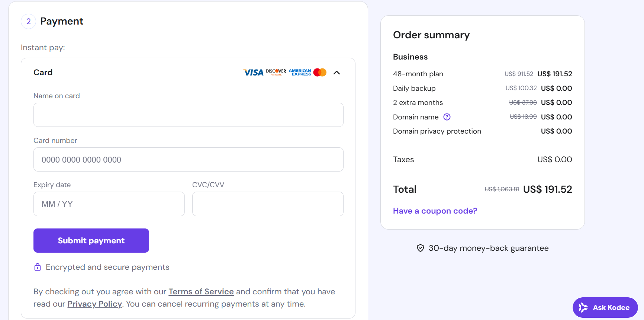The height and width of the screenshot is (320, 644).
Task: Open the Domain name help tooltip icon
Action: coord(447,117)
